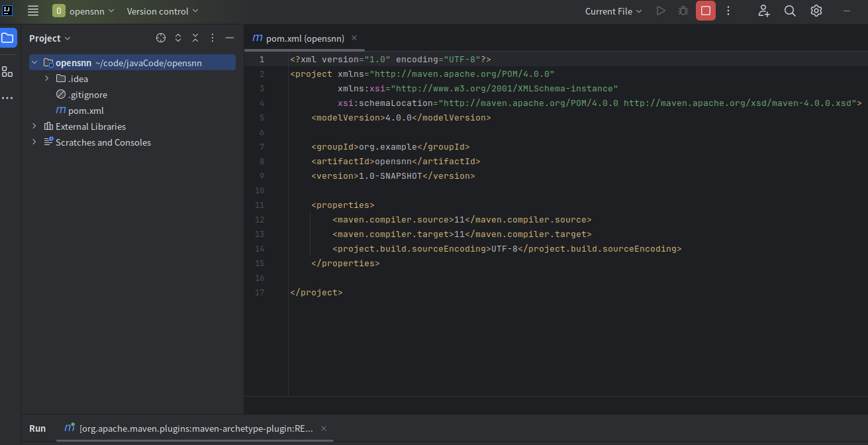
Task: Open Structure tool window sidebar icon
Action: [x=7, y=72]
